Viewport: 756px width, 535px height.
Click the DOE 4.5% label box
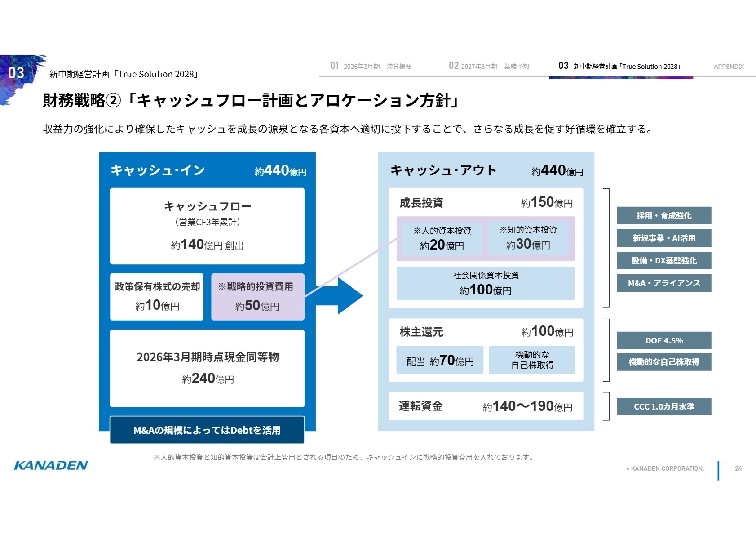click(x=664, y=340)
